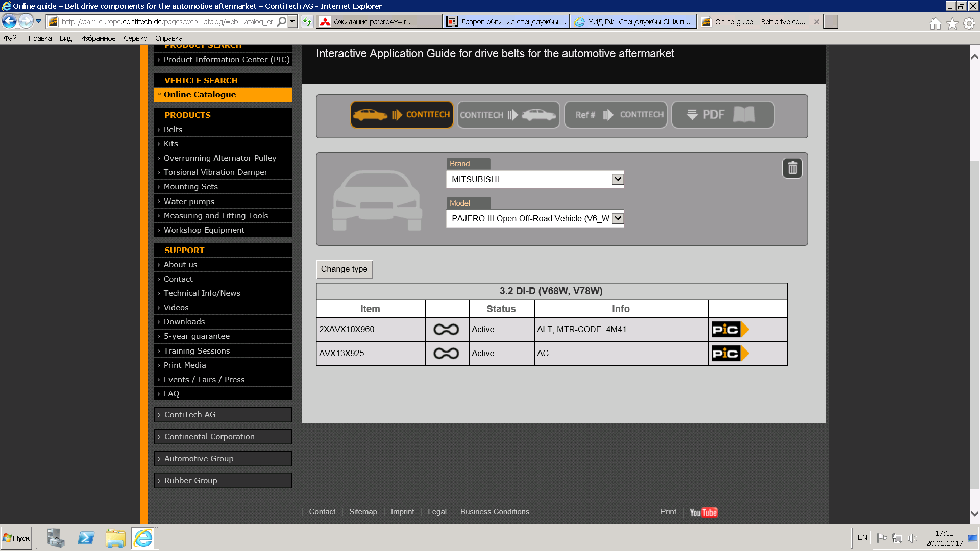Select ContiTech-to-vehicle search mode icon
Viewport: 980px width, 551px height.
[x=508, y=115]
